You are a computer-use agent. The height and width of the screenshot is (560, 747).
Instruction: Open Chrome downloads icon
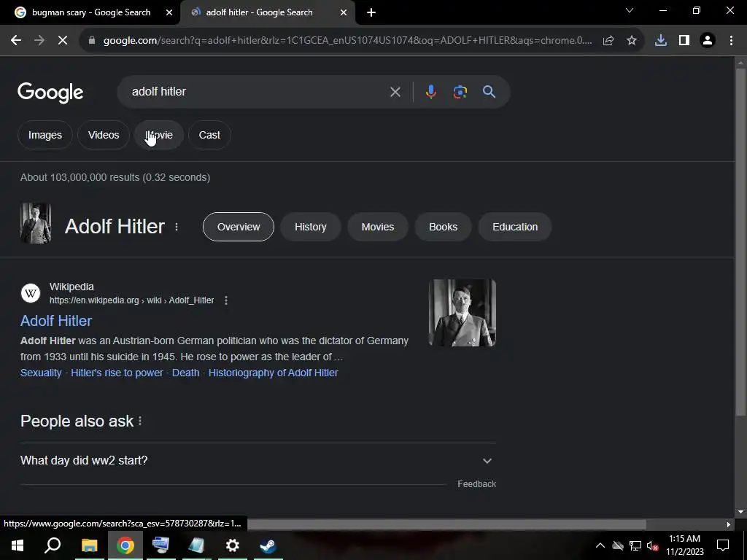tap(661, 41)
